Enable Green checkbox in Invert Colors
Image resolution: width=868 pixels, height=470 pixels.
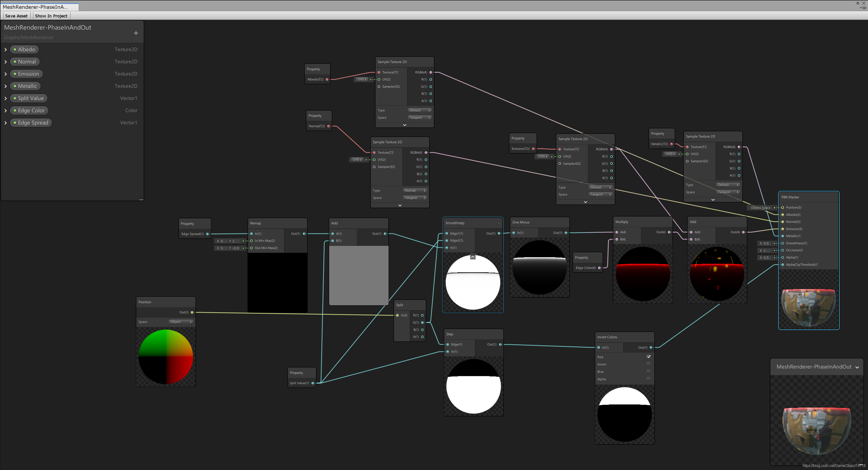648,364
